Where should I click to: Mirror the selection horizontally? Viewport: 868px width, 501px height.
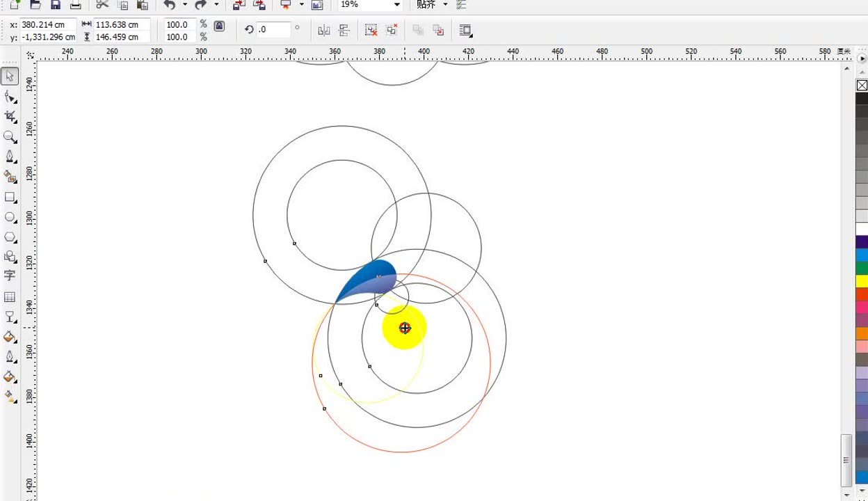(323, 30)
